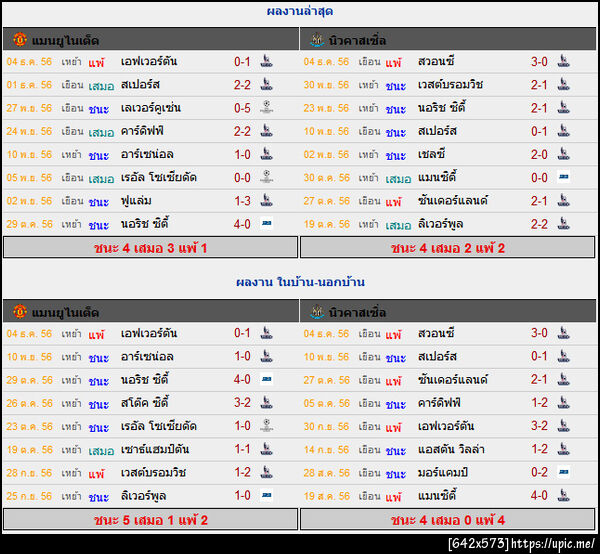
Task: Click the Premier League icon beside เชลซี 2-0
Action: pyautogui.click(x=563, y=153)
